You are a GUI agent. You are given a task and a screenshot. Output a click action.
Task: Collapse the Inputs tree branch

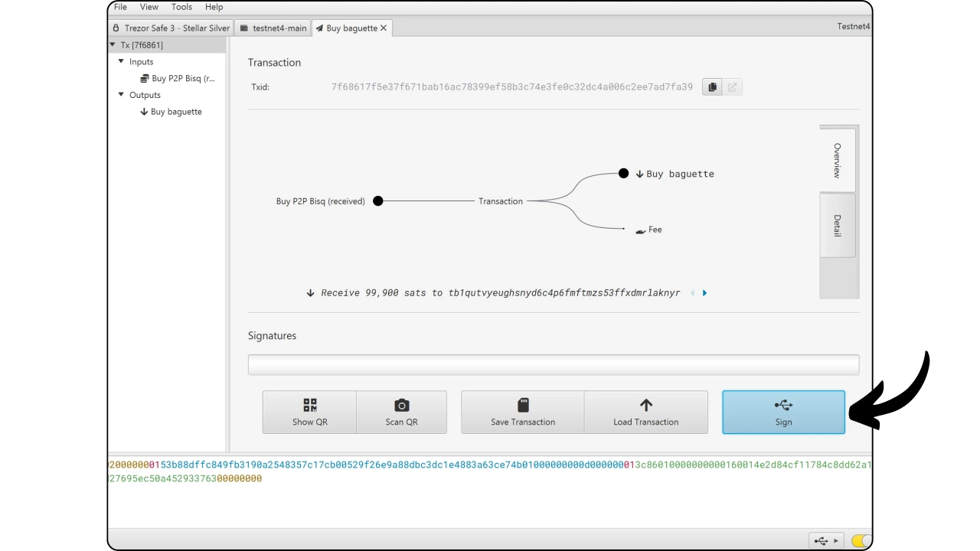tap(121, 62)
